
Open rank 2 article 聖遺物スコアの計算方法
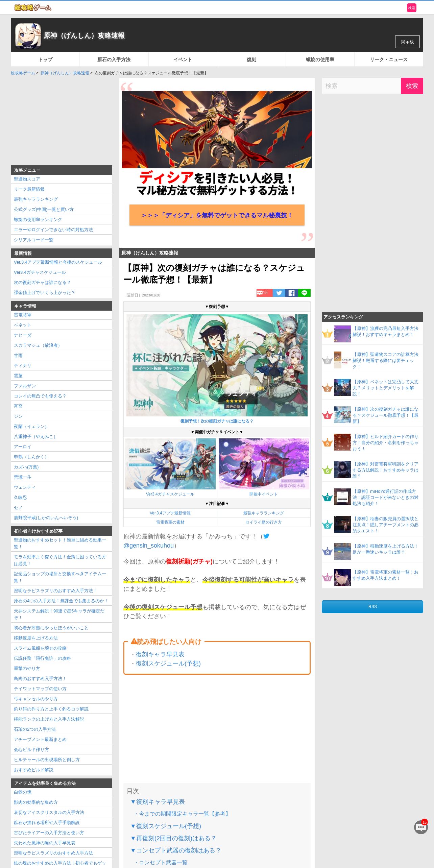click(385, 360)
